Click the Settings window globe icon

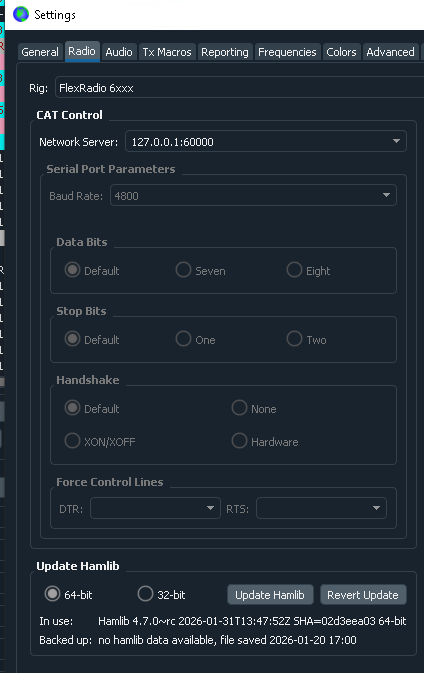(21, 14)
